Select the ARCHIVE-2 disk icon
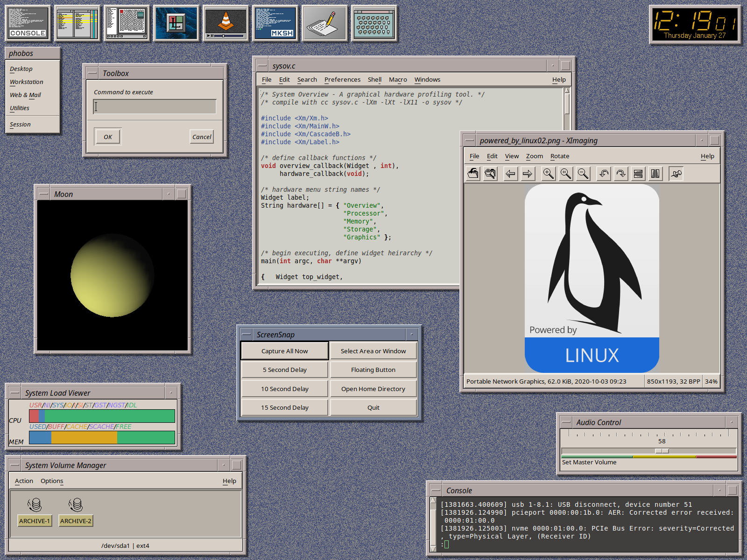This screenshot has height=560, width=747. click(76, 512)
